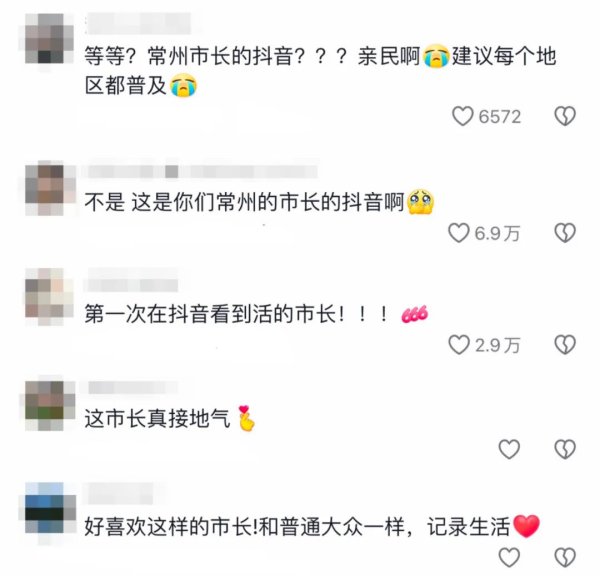Viewport: 600px width, 576px height.
Task: Dislike the comment about 常州市长的抖音 亲民啊
Action: [565, 116]
